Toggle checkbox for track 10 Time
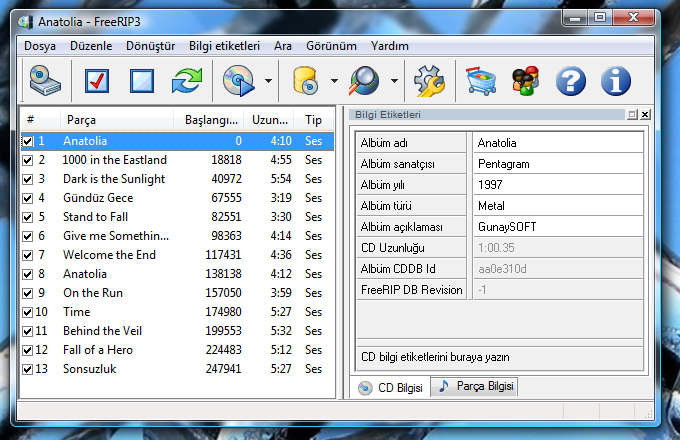The image size is (680, 440). coord(28,312)
